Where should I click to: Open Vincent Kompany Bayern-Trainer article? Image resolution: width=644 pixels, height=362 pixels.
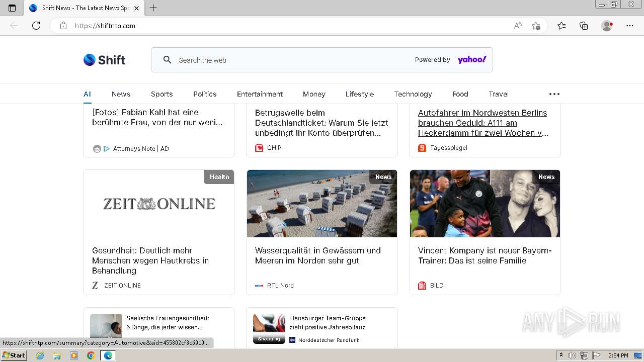pos(485,255)
